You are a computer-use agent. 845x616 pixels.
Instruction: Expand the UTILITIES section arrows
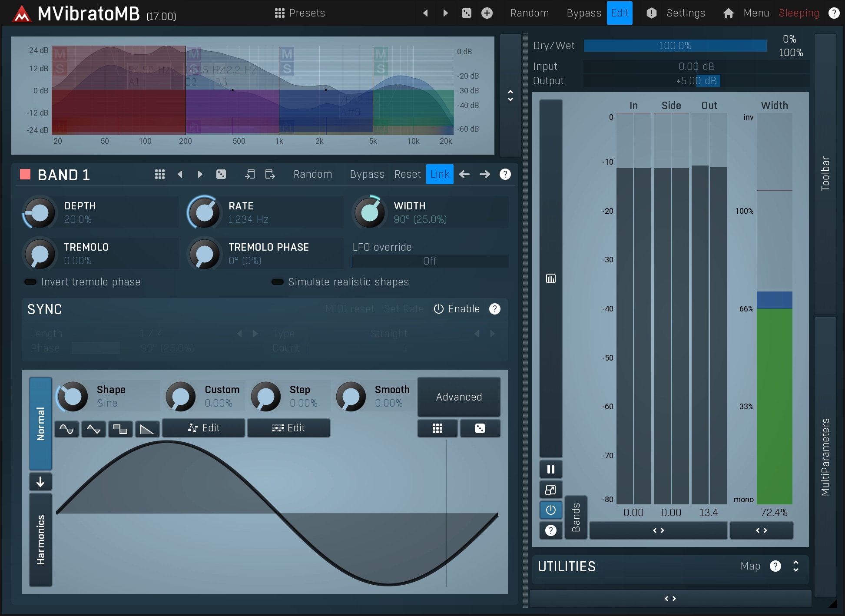click(x=795, y=566)
